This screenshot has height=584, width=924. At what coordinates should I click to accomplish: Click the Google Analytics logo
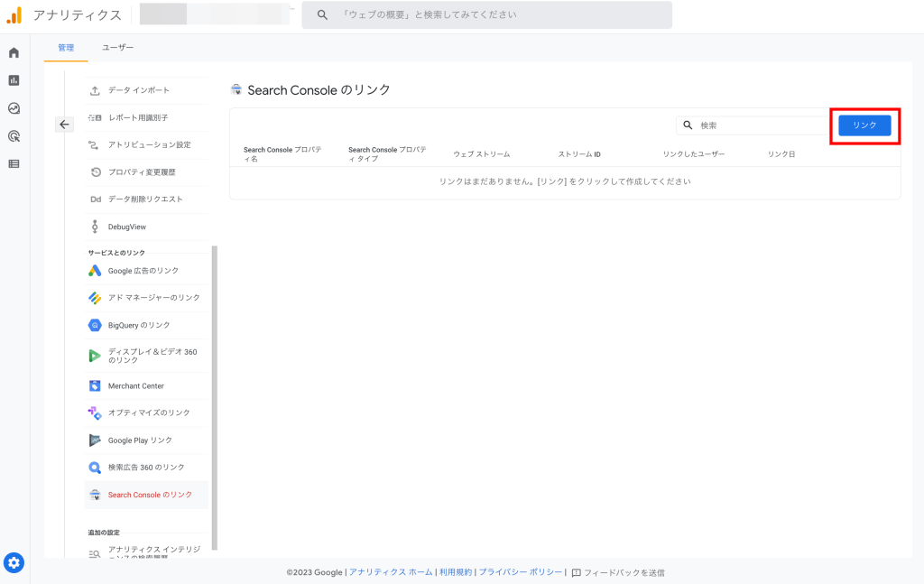click(x=14, y=15)
